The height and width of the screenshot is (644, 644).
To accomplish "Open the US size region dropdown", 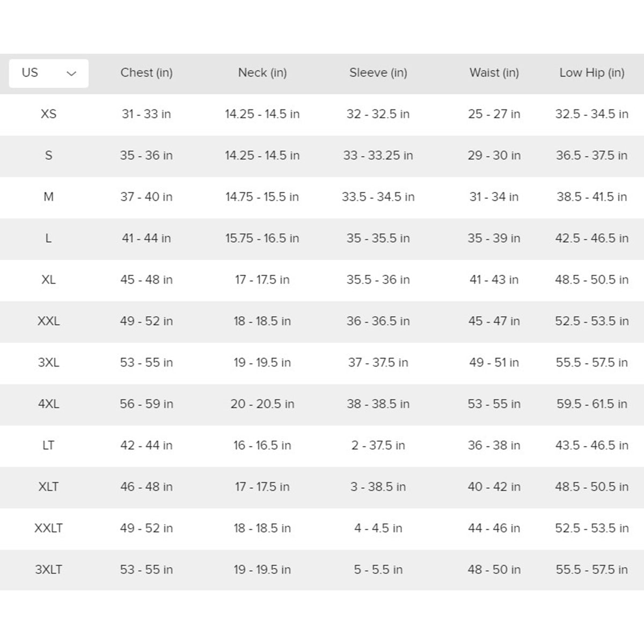I will pos(48,73).
